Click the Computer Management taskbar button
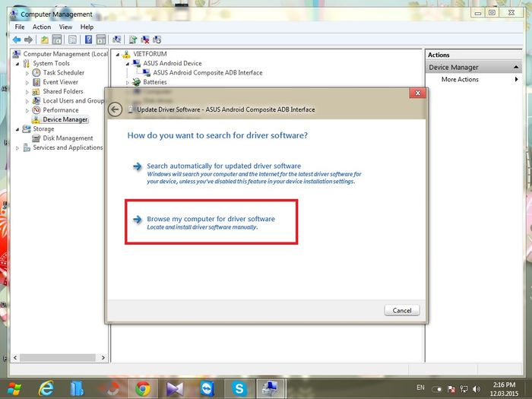532x399 pixels. [x=270, y=389]
